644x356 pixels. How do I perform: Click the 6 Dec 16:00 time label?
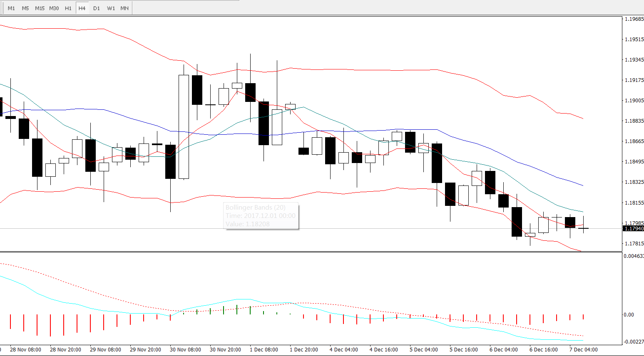pyautogui.click(x=544, y=350)
